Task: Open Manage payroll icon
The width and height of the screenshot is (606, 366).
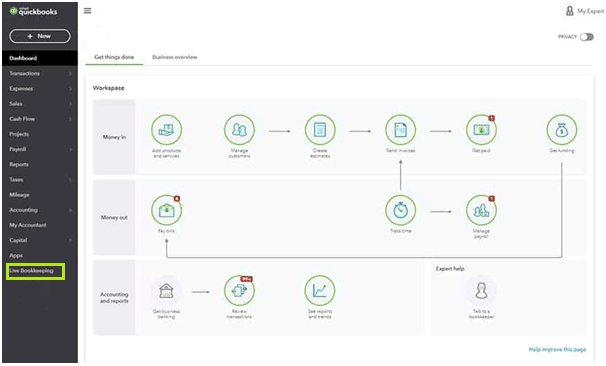Action: coord(481,210)
